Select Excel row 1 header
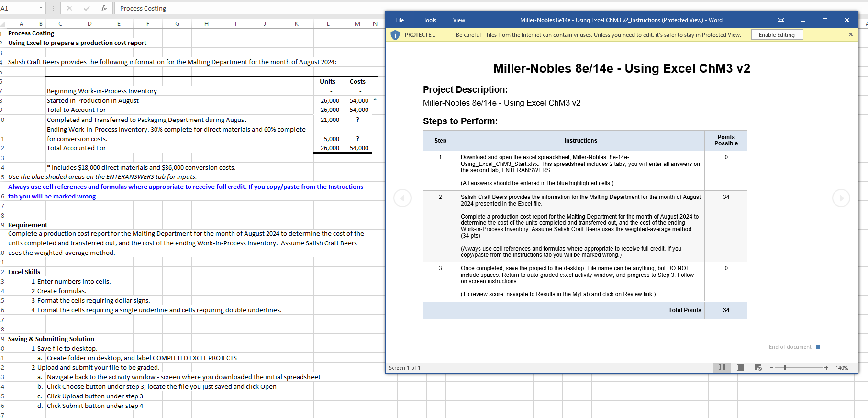 click(2, 33)
